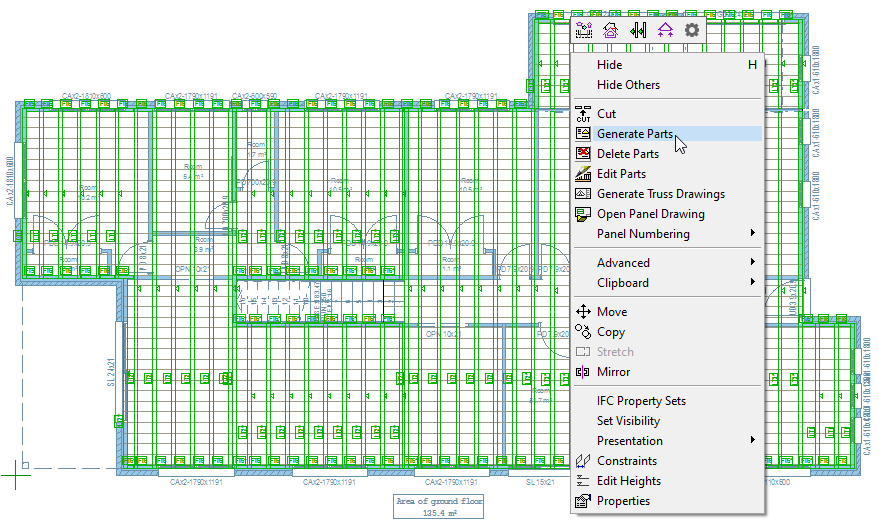Image resolution: width=879 pixels, height=524 pixels.
Task: Click the gear settings icon in mini toolbar
Action: pyautogui.click(x=692, y=30)
